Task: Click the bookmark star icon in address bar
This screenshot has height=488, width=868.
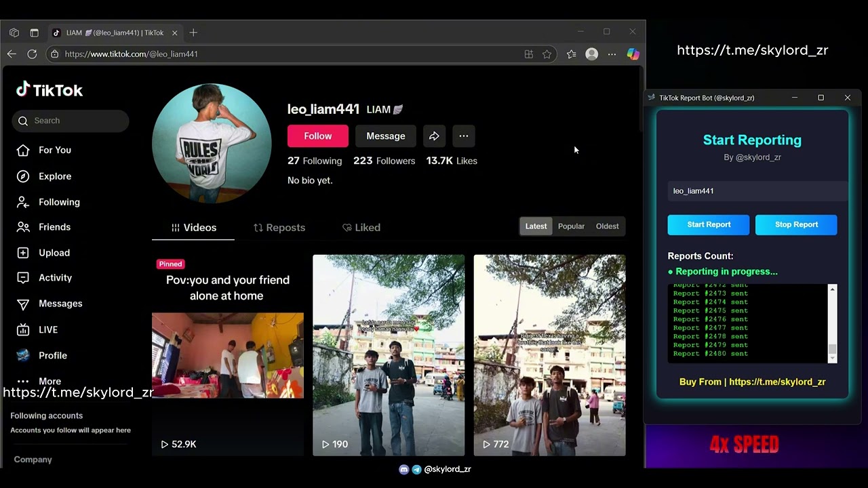Action: point(547,54)
